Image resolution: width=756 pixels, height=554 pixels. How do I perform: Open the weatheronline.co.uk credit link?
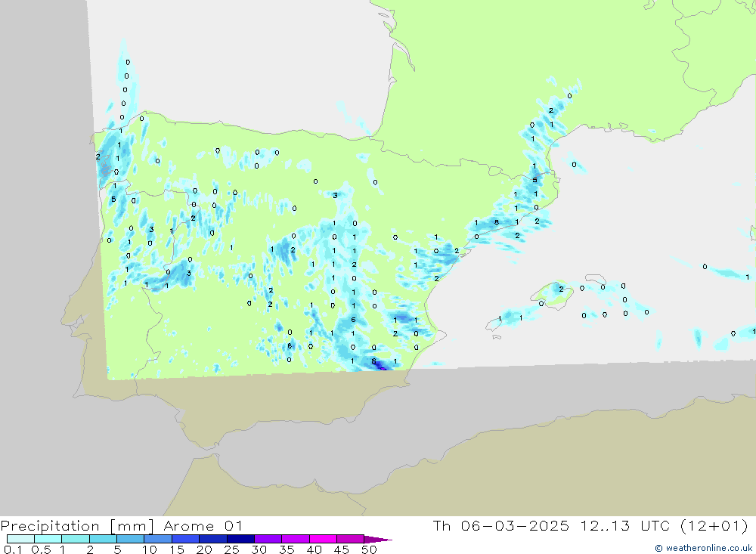[704, 548]
